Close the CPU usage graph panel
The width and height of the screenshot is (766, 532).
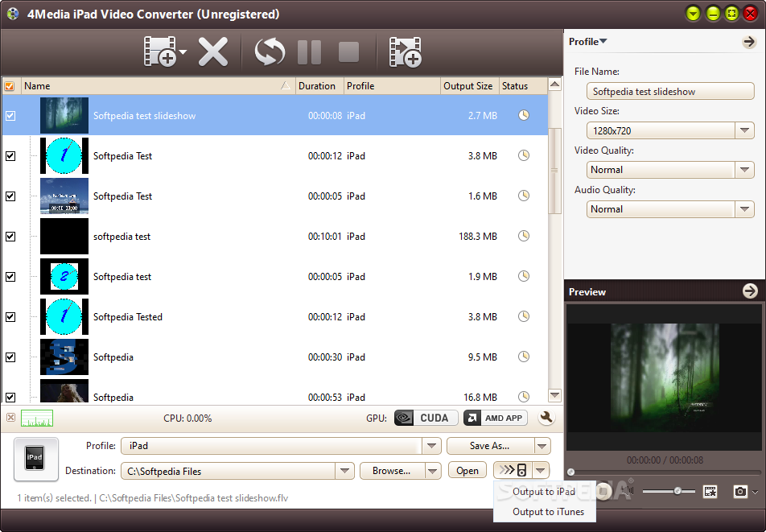click(x=10, y=417)
